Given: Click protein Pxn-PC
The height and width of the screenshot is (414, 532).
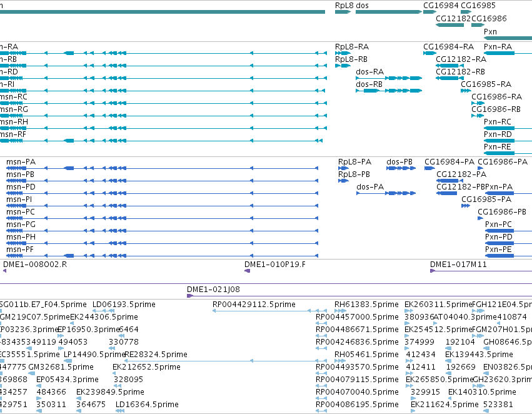Looking at the screenshot, I should coord(498,225).
